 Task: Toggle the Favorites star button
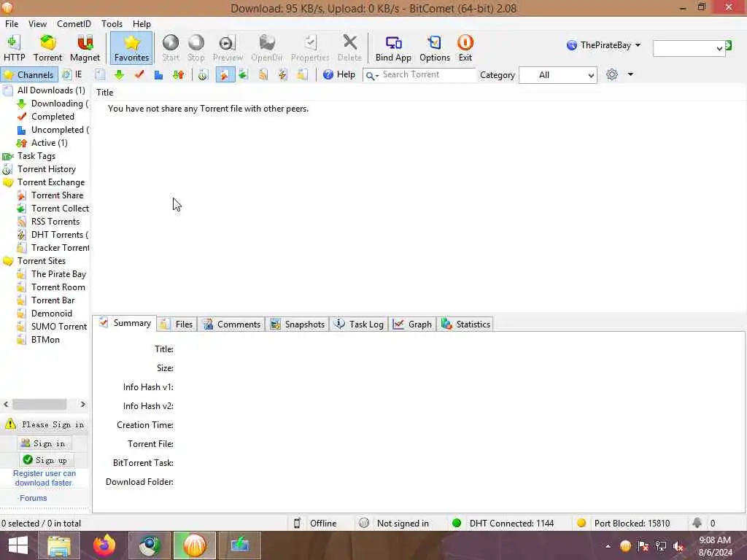pos(131,48)
